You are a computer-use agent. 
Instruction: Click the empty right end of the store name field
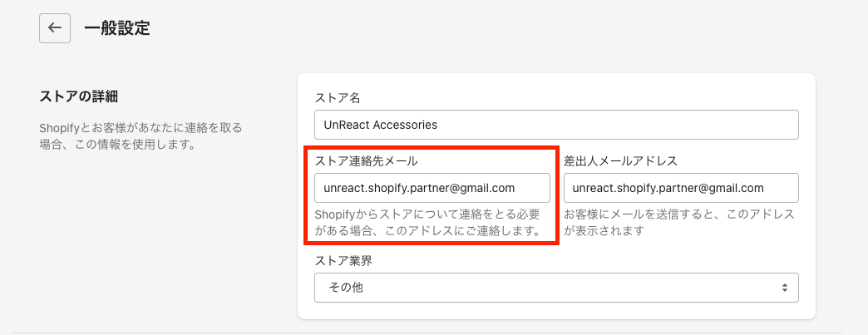pyautogui.click(x=748, y=125)
